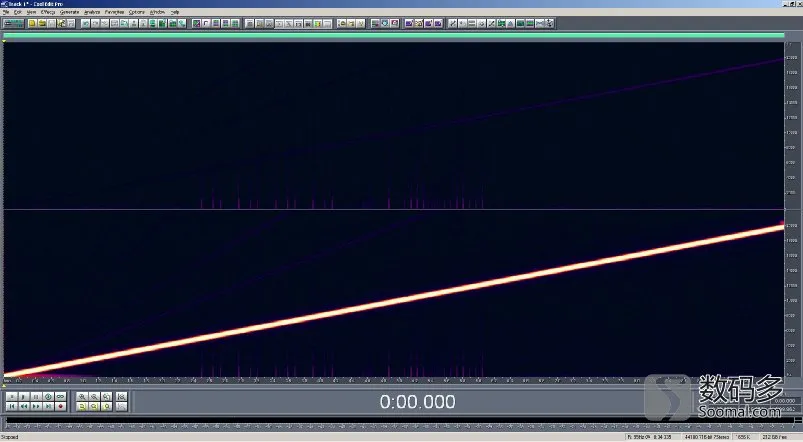
Task: Click the Open folder toolbar icon
Action: (42, 23)
